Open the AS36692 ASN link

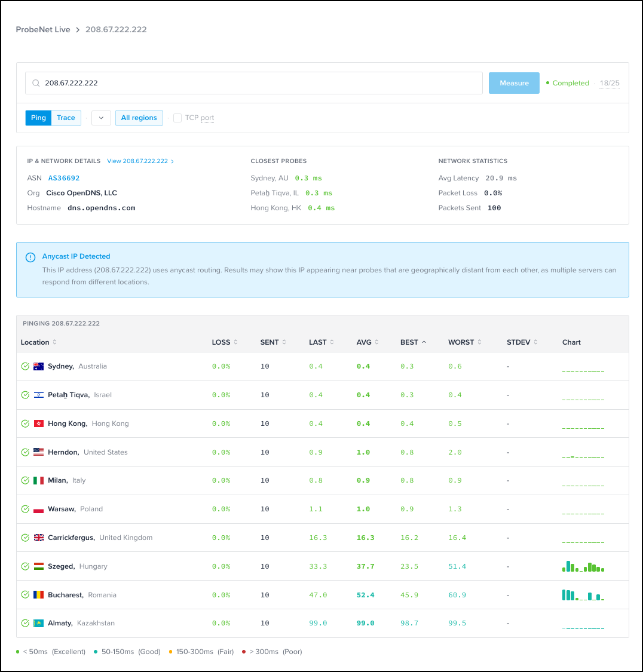(64, 178)
